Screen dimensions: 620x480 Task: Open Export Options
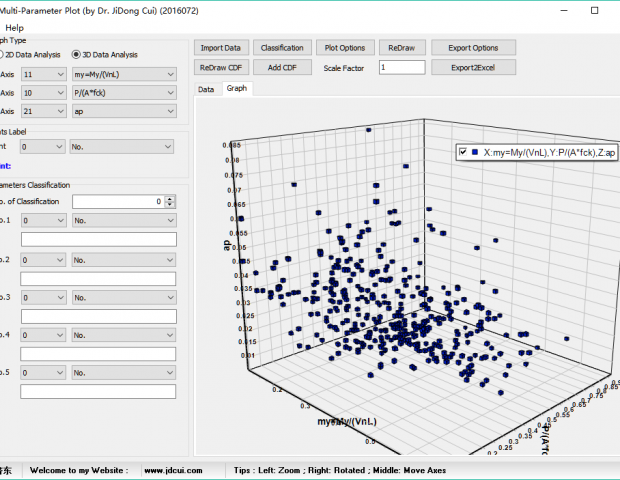tap(473, 48)
